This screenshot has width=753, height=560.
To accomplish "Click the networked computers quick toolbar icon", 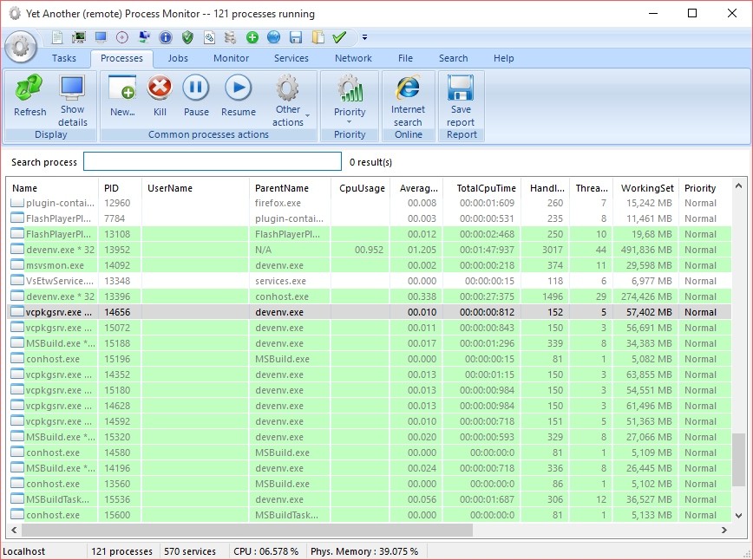I will pyautogui.click(x=144, y=37).
